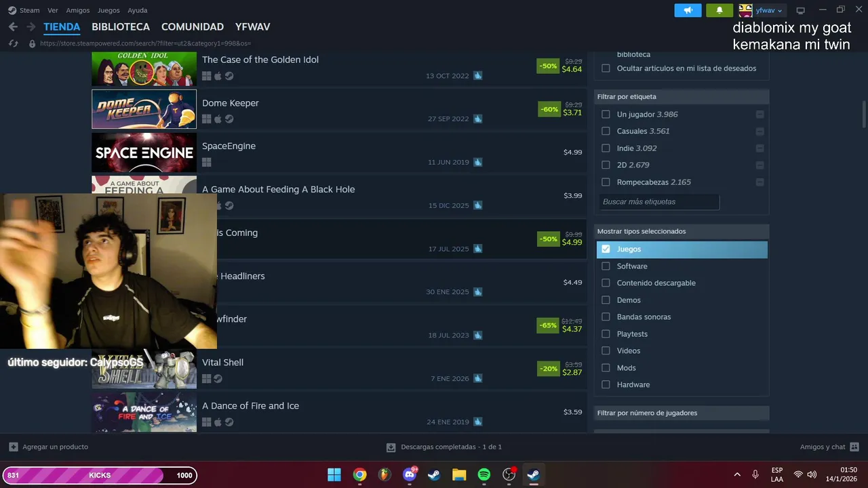The height and width of the screenshot is (488, 868).
Task: Click the Windows platform icon for SpaceEngine
Action: click(x=207, y=162)
